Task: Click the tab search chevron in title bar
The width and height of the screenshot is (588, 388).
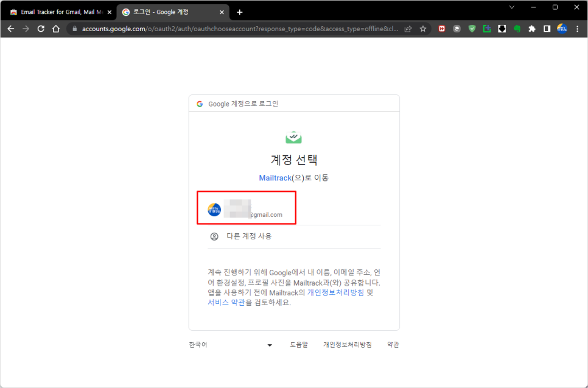Action: click(511, 7)
